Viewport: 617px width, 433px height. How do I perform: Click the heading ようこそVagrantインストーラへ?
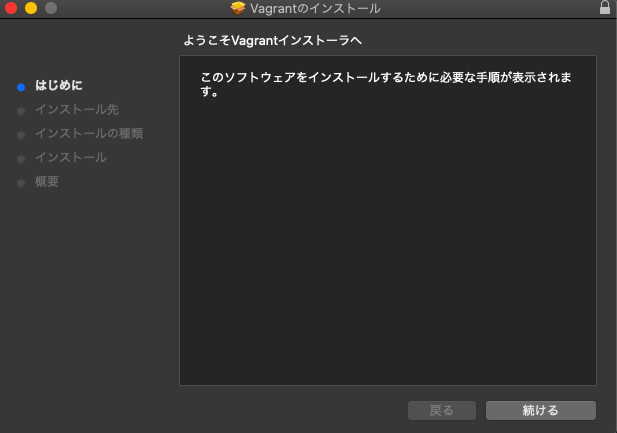coord(272,40)
